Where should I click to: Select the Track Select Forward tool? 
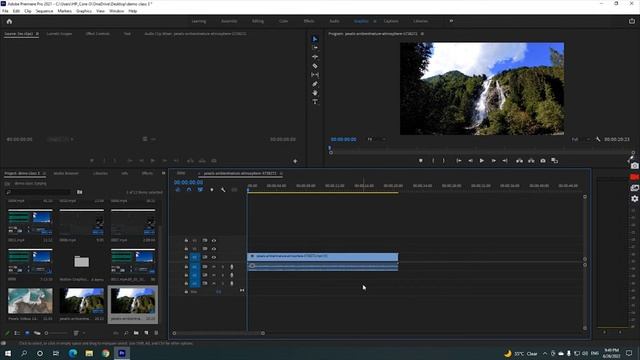coord(315,48)
